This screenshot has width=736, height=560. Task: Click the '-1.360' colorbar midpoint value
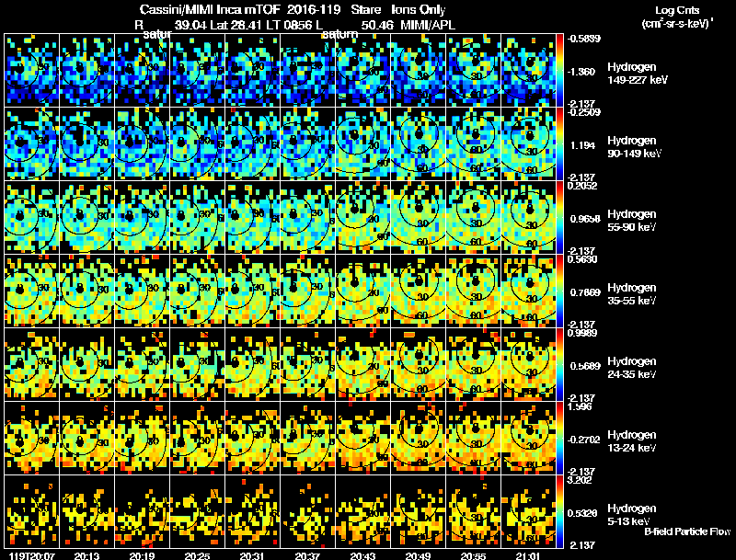(581, 72)
